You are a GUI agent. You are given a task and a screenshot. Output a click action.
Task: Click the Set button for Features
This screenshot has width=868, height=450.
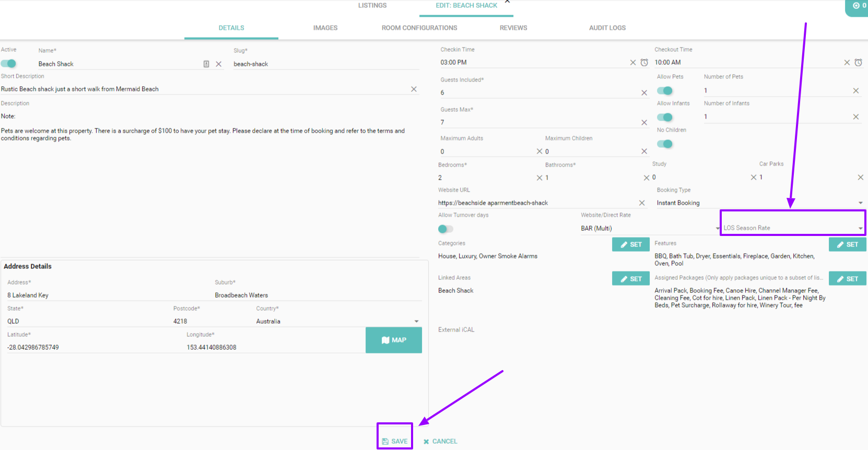847,244
